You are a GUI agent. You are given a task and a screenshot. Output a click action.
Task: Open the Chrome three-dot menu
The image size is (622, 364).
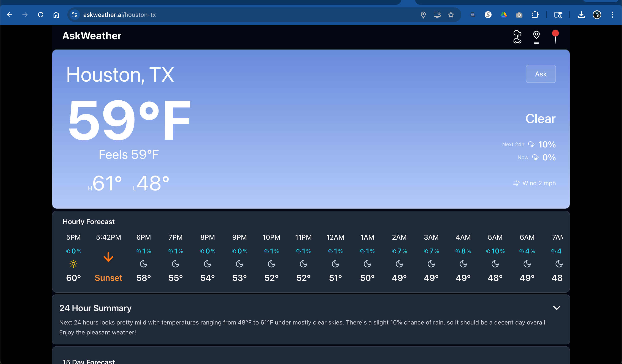pyautogui.click(x=612, y=15)
